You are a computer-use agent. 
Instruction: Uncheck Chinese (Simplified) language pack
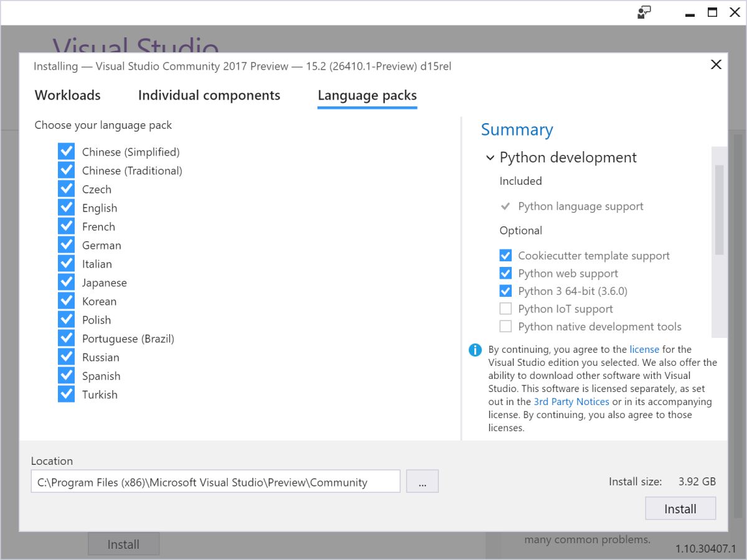point(66,152)
